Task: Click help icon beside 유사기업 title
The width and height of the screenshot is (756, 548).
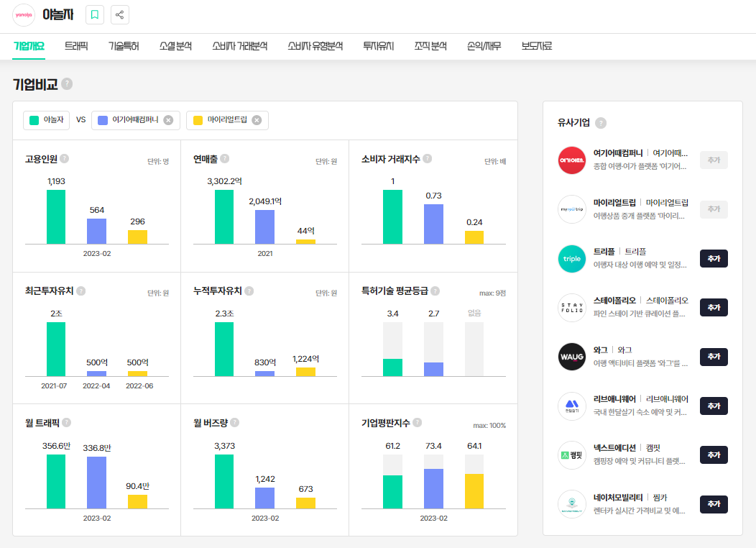Action: (601, 122)
